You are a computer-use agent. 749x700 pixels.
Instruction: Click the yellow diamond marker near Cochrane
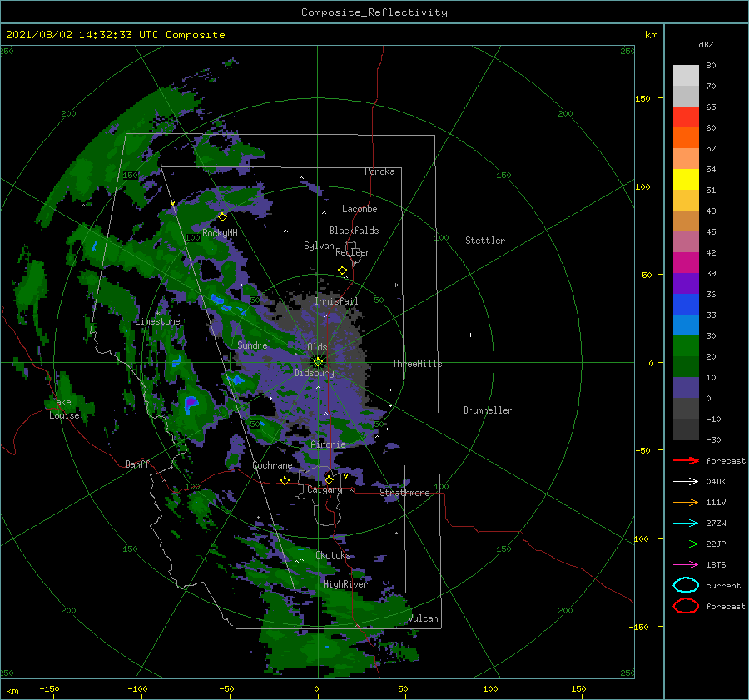point(285,480)
